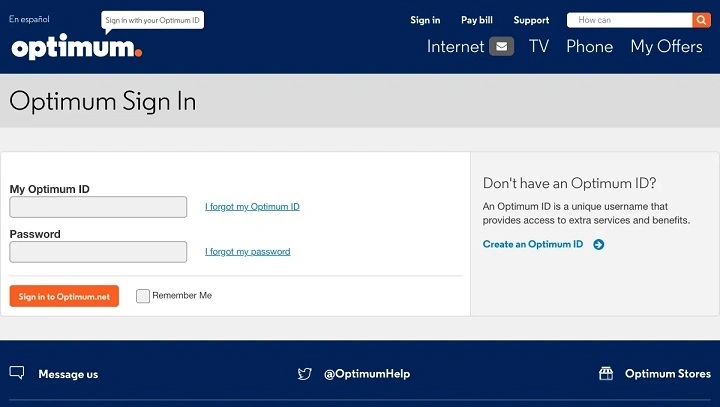This screenshot has height=407, width=720.
Task: Tick the Remember Me checkbox
Action: [143, 296]
